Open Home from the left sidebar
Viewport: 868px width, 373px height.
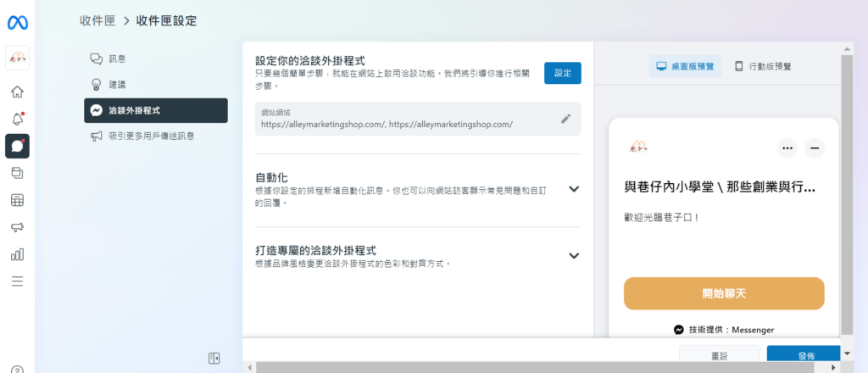[17, 92]
